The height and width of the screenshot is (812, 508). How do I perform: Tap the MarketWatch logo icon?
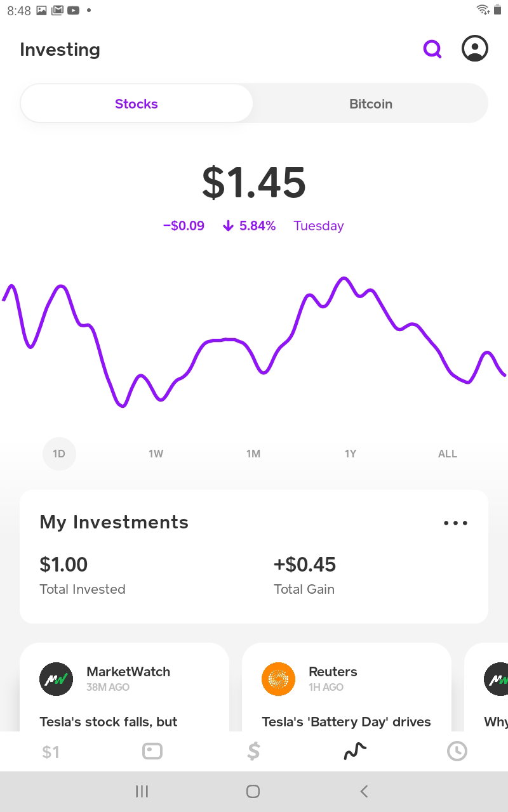click(x=57, y=679)
